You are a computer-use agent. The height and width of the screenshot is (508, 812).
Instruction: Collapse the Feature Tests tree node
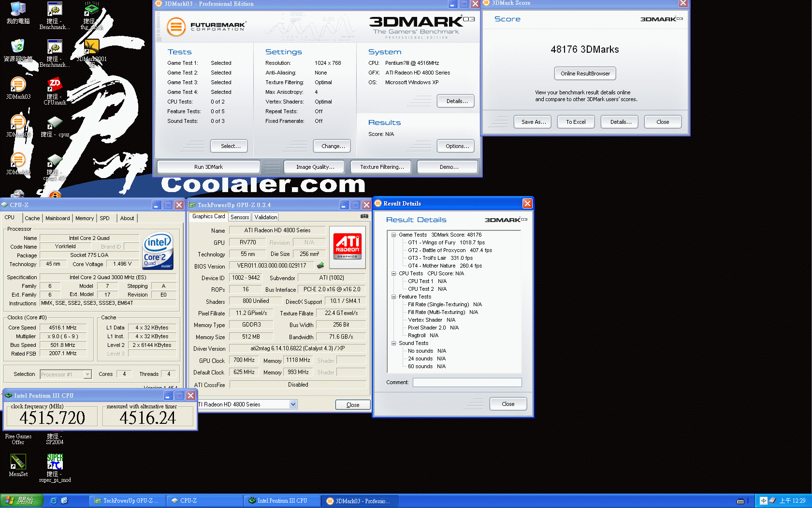[x=394, y=297]
